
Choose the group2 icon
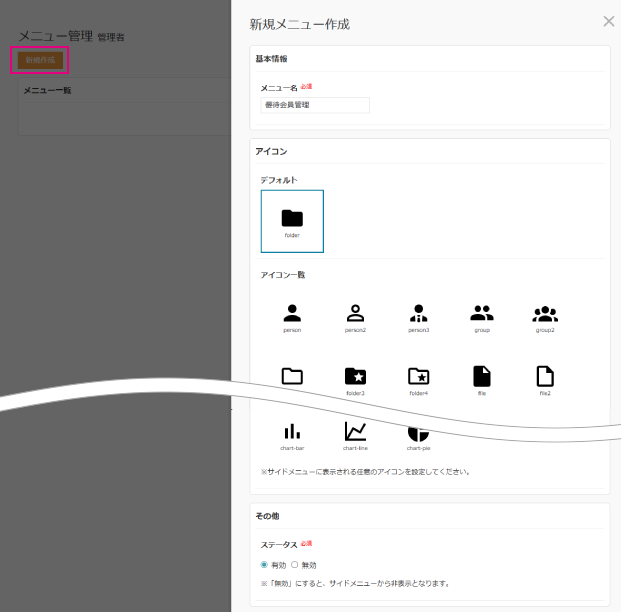(x=545, y=313)
